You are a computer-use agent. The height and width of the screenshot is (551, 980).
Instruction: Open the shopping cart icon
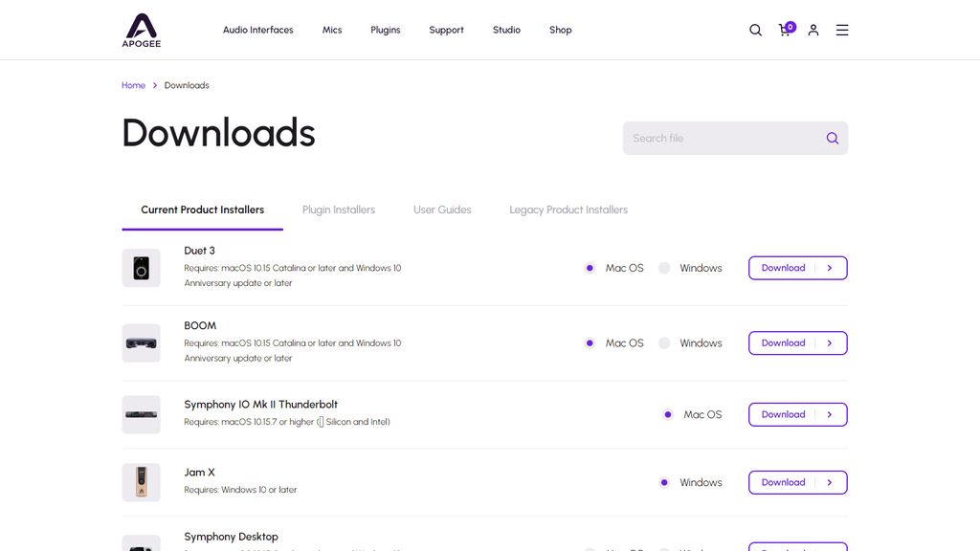(785, 30)
